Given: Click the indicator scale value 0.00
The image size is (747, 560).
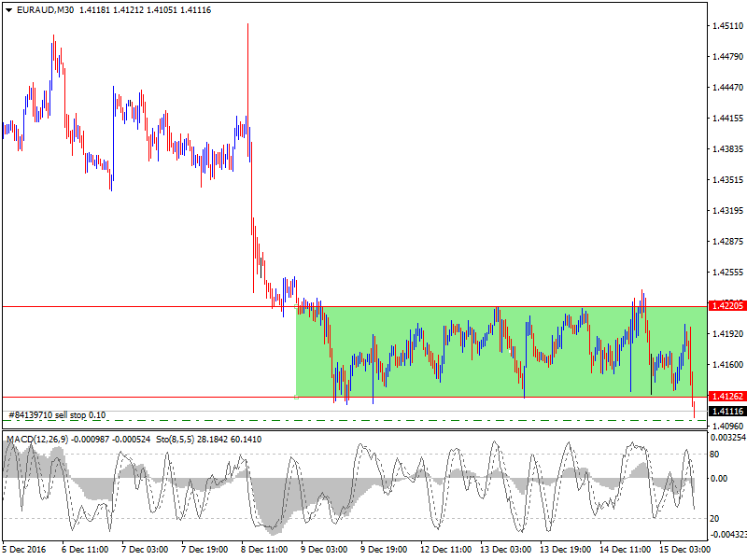Looking at the screenshot, I should click(719, 478).
